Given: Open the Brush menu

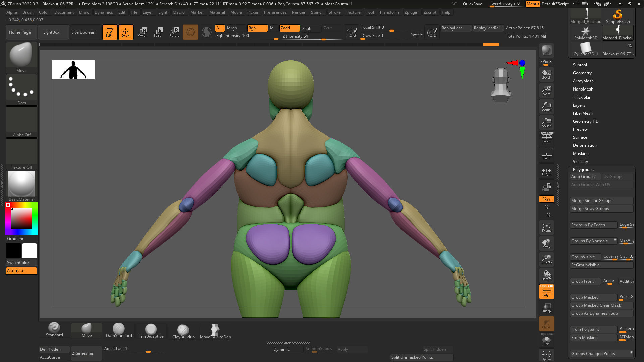Looking at the screenshot, I should [x=28, y=12].
